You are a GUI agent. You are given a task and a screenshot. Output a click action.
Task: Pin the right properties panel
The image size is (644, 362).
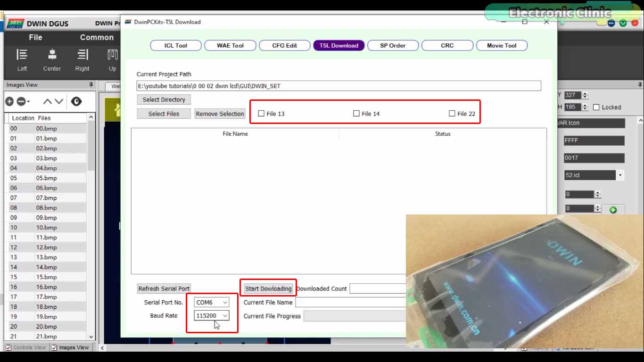click(x=640, y=85)
